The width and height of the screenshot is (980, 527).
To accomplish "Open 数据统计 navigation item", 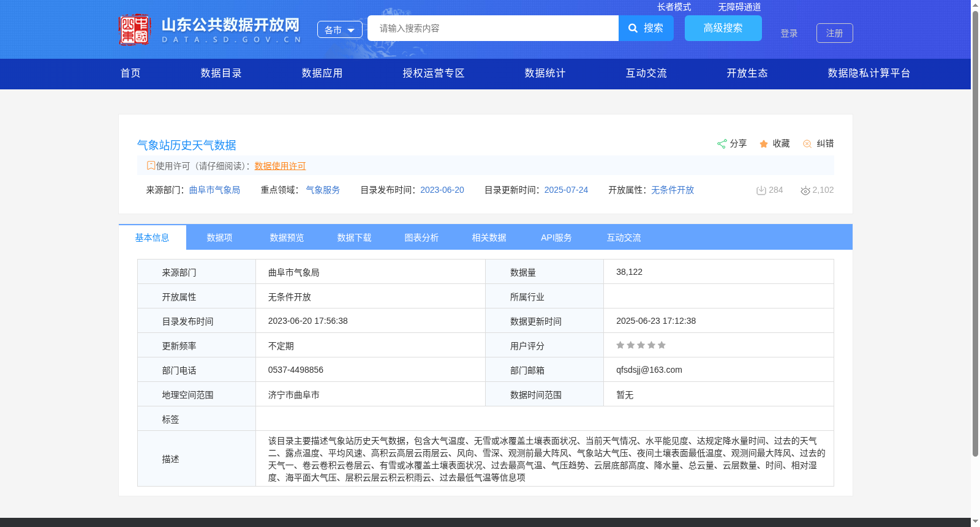I will click(545, 73).
